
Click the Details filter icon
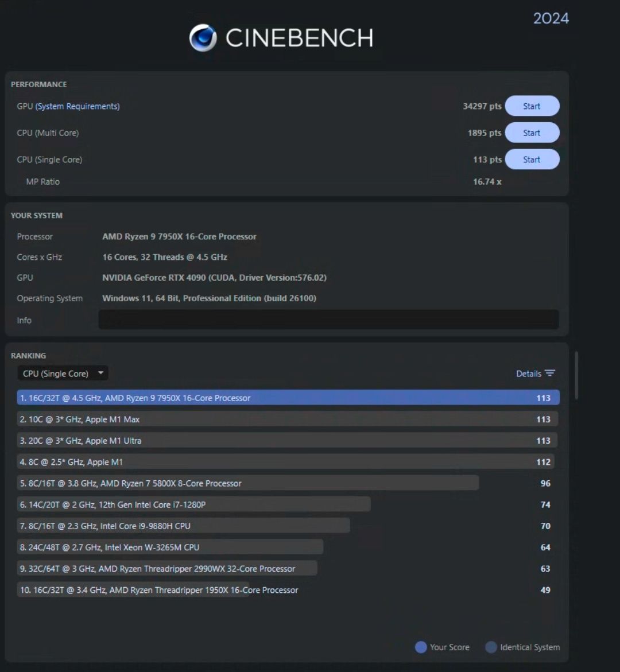(550, 373)
